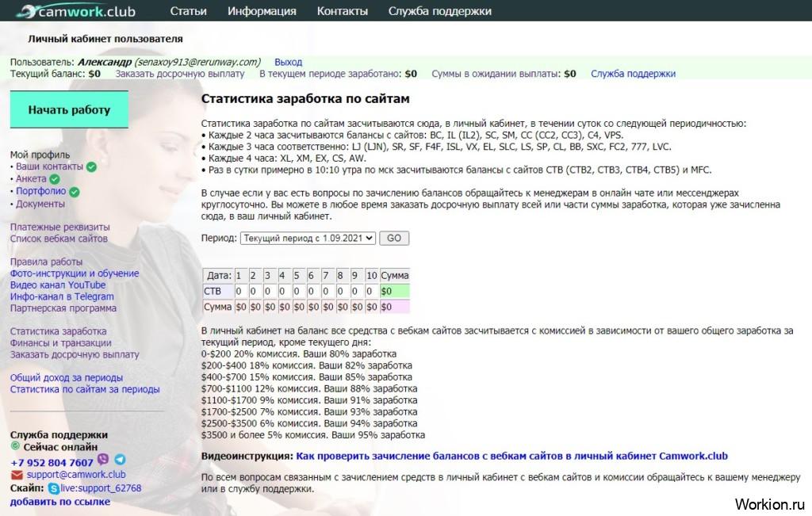Screen dimensions: 812x516
Task: Open the Платежные реквизиты sidebar link
Action: pyautogui.click(x=60, y=227)
